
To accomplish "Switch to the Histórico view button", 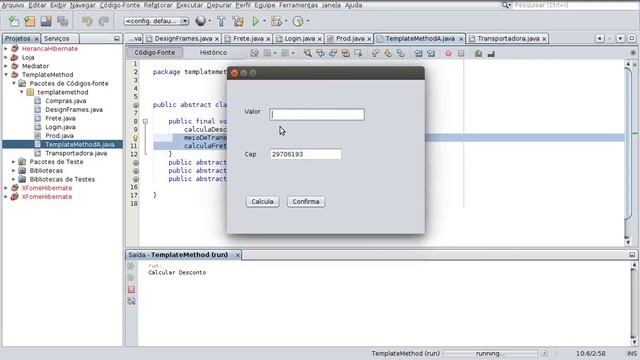I will tap(213, 53).
